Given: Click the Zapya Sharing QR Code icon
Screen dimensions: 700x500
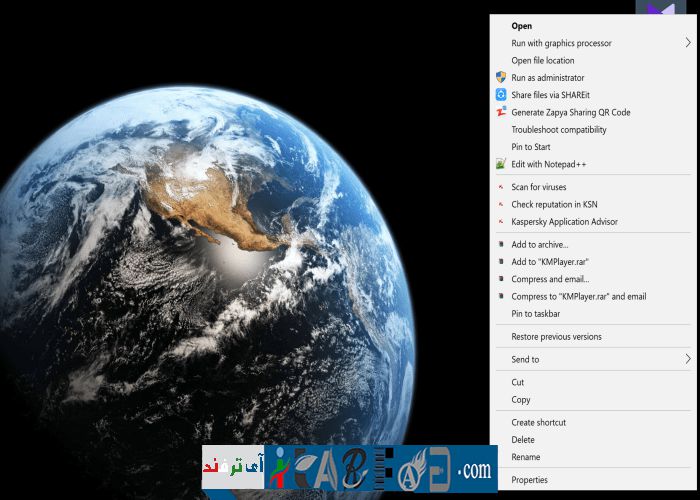Looking at the screenshot, I should click(501, 112).
